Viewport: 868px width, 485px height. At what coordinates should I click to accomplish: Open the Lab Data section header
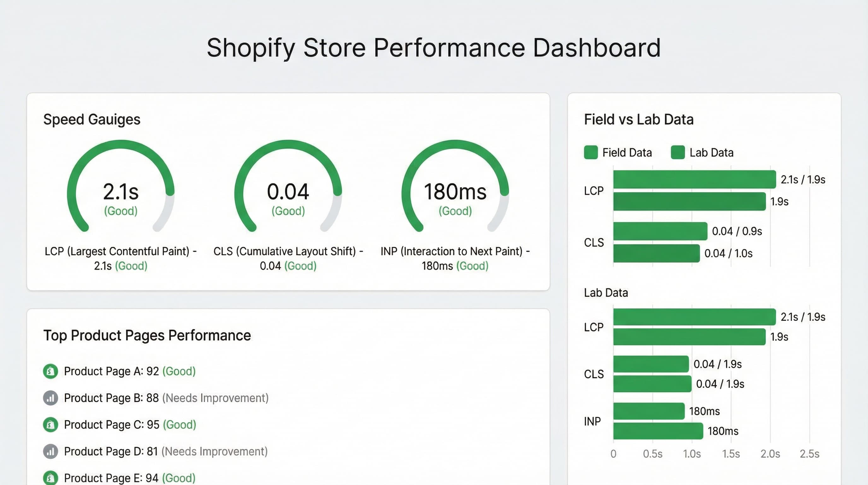[x=606, y=293]
